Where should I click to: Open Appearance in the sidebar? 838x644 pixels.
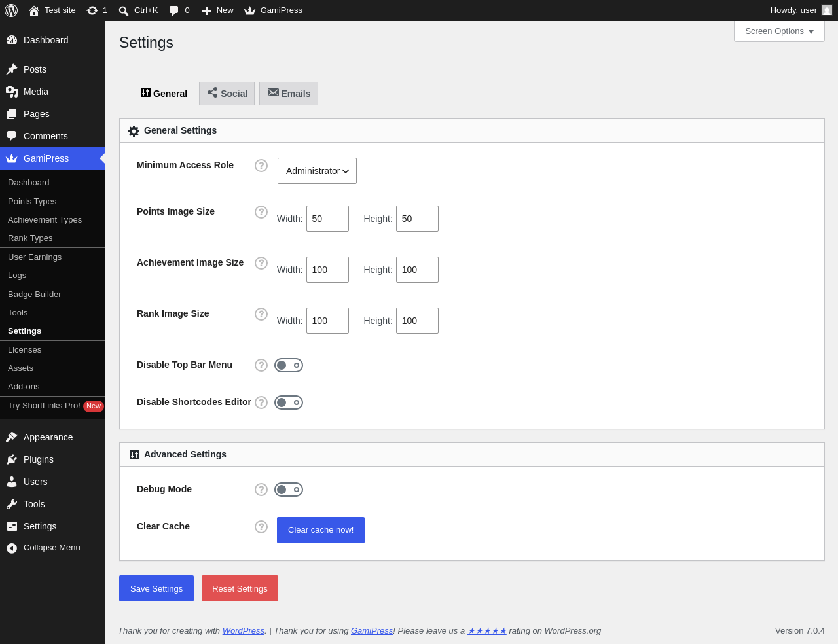pyautogui.click(x=52, y=437)
